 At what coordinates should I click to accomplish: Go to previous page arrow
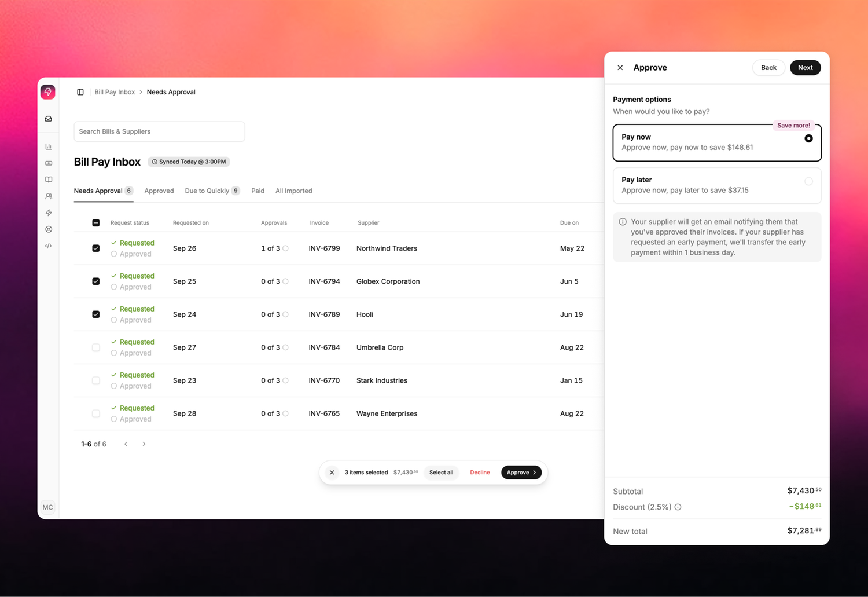click(126, 444)
